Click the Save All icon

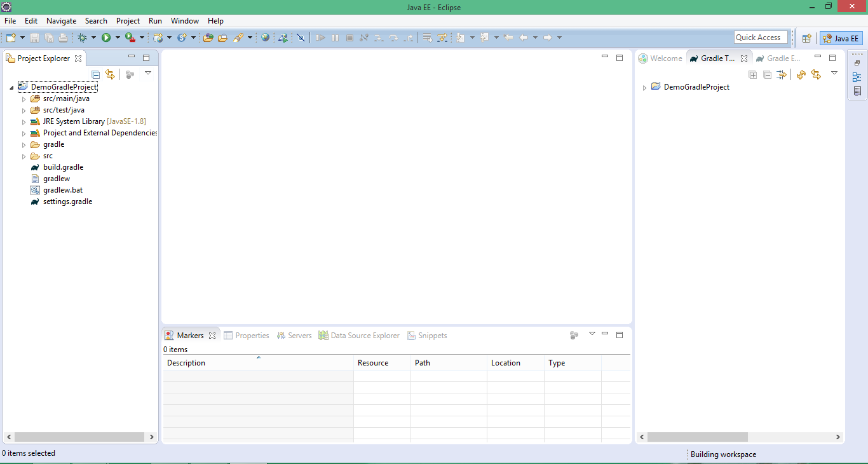pos(49,38)
